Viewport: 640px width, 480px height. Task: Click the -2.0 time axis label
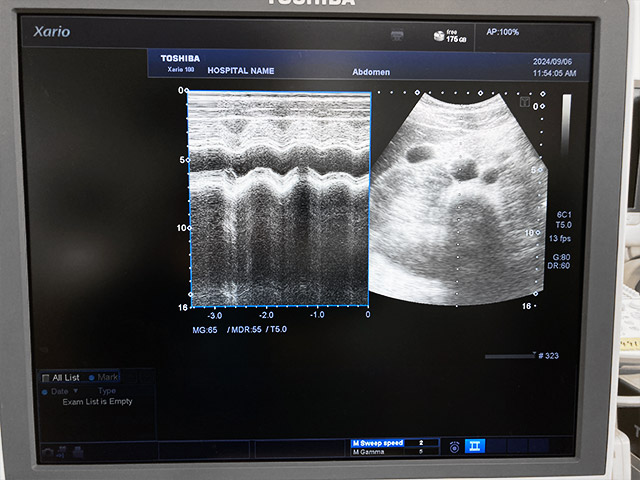[266, 315]
